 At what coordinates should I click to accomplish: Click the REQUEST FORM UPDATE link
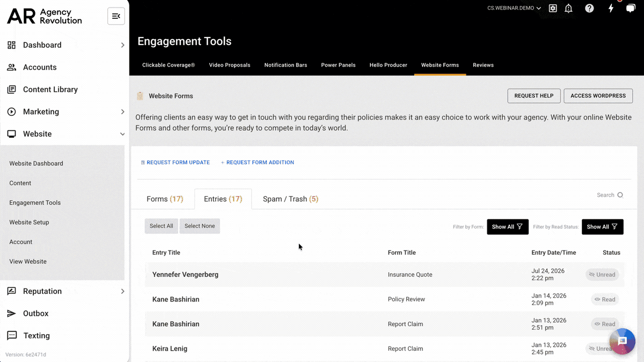[175, 162]
